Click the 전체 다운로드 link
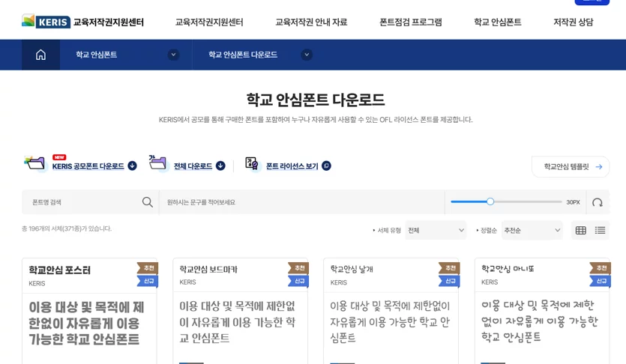Image resolution: width=626 pixels, height=364 pixels. tap(193, 166)
